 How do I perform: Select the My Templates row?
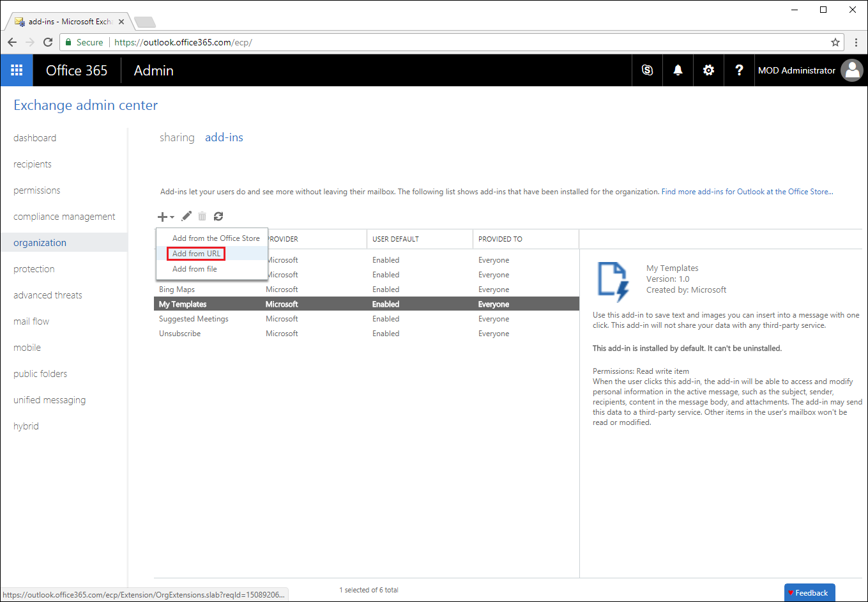click(x=367, y=304)
